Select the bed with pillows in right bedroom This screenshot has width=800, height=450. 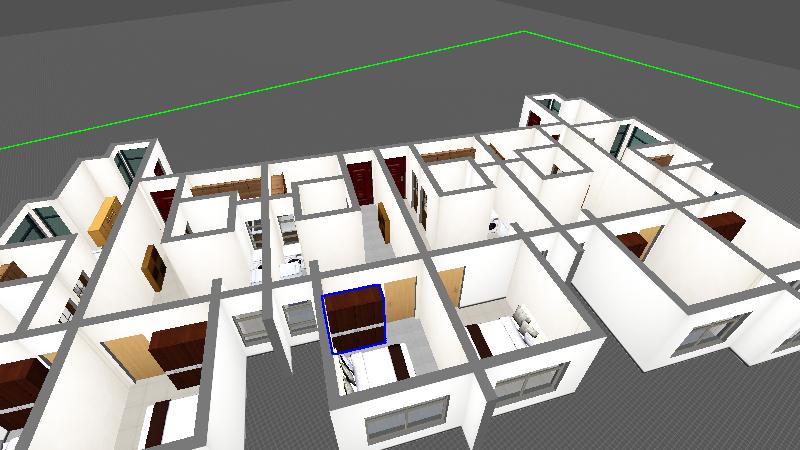(x=505, y=335)
